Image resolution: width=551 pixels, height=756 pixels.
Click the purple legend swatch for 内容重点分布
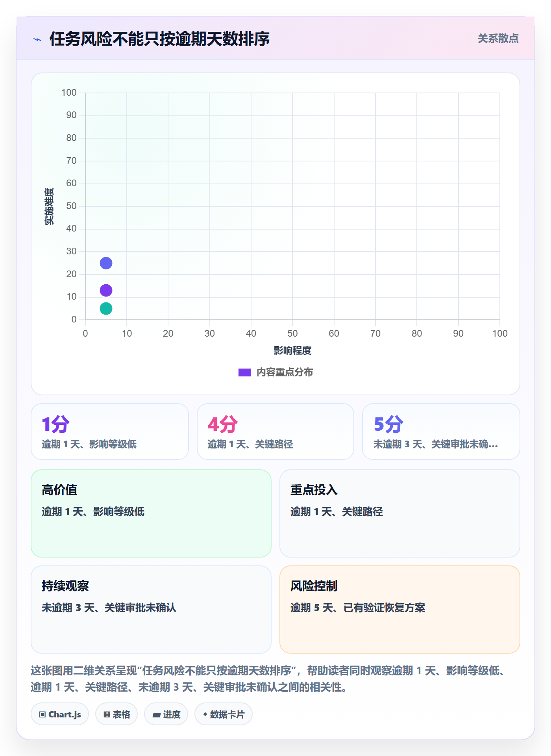(245, 372)
